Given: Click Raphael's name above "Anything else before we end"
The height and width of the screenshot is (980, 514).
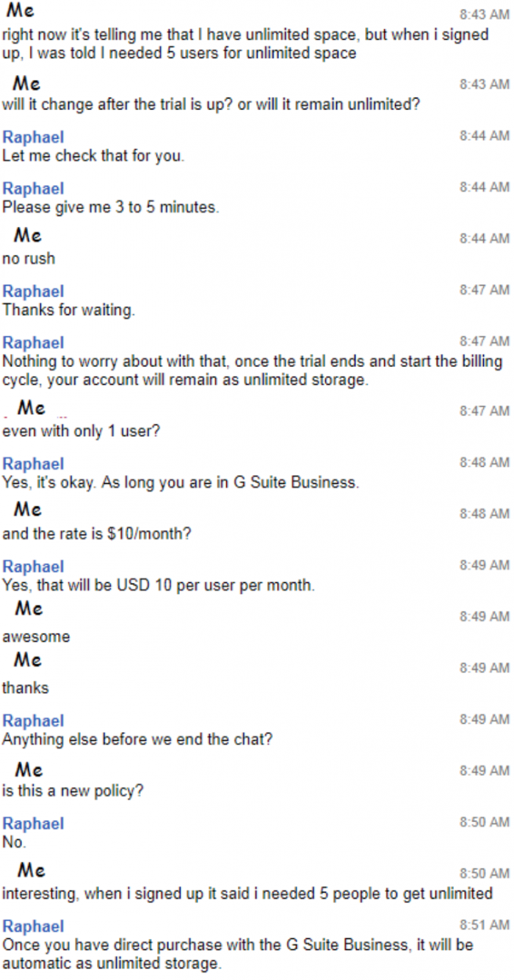Looking at the screenshot, I should (x=33, y=721).
